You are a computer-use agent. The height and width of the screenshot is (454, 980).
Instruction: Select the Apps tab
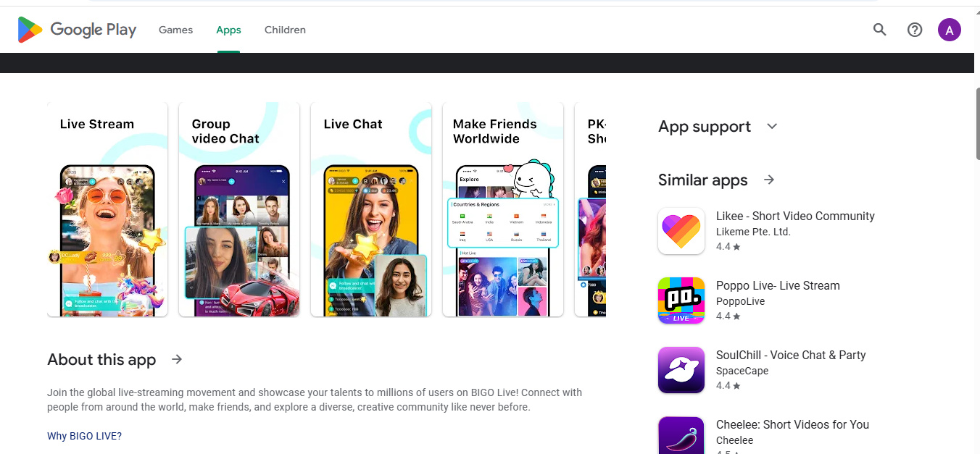click(x=228, y=30)
